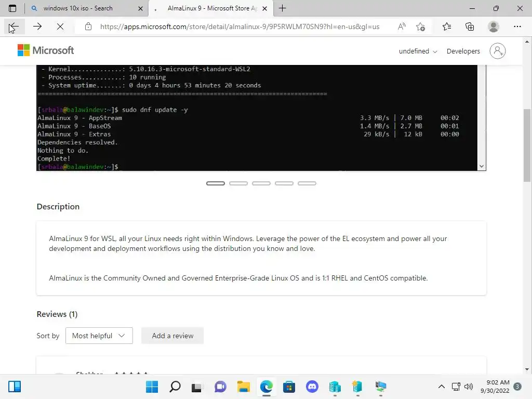Close the AlmaLinux 9 Microsoft Store tab
Viewport: 532px width, 399px height.
(265, 8)
